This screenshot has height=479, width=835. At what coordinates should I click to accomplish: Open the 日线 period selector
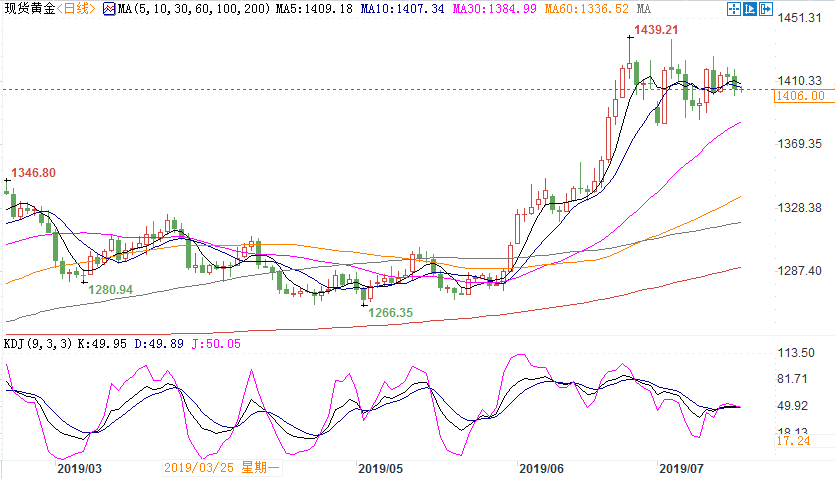pyautogui.click(x=79, y=9)
